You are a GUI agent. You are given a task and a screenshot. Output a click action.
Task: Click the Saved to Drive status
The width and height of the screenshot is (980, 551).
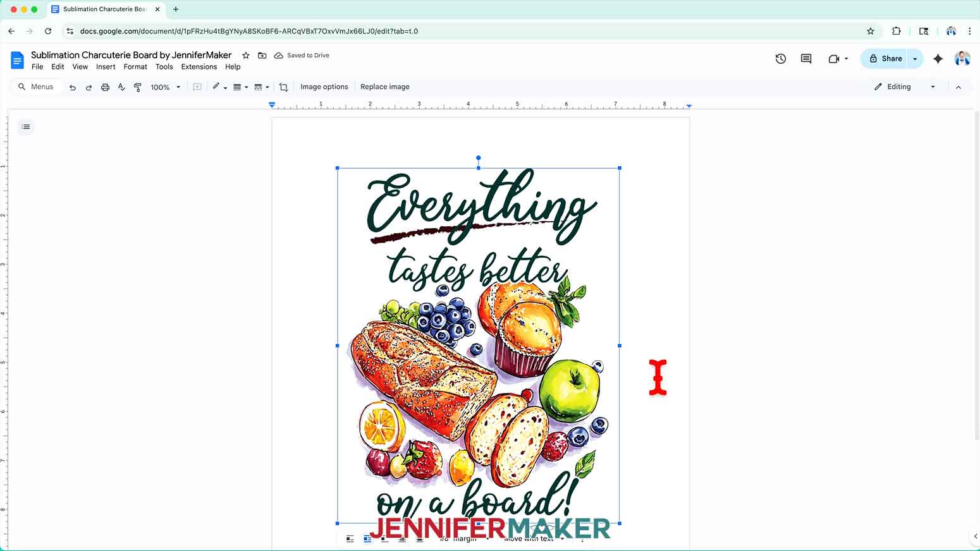302,56
